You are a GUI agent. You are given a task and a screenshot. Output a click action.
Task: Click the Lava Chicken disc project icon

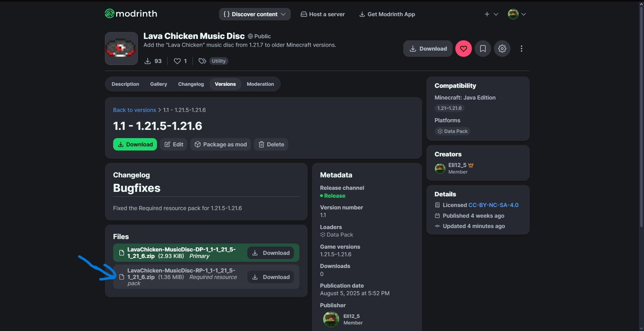(121, 49)
